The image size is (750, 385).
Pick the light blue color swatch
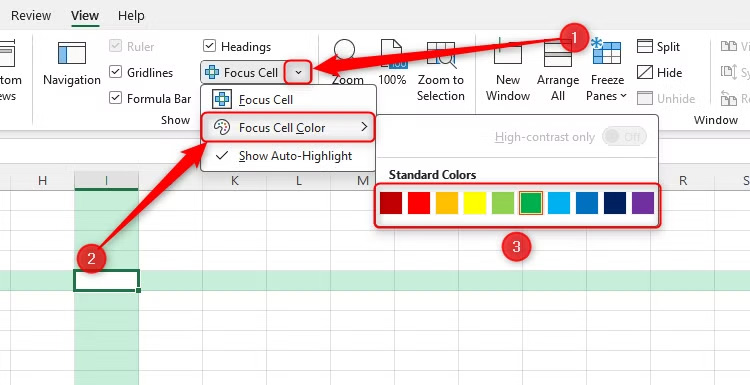pos(559,203)
